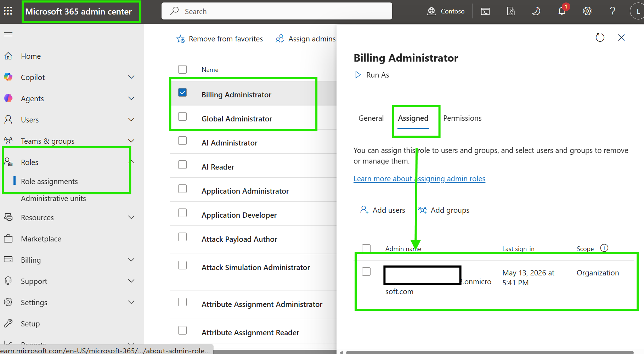Switch to the General tab
This screenshot has width=644, height=354.
(371, 118)
